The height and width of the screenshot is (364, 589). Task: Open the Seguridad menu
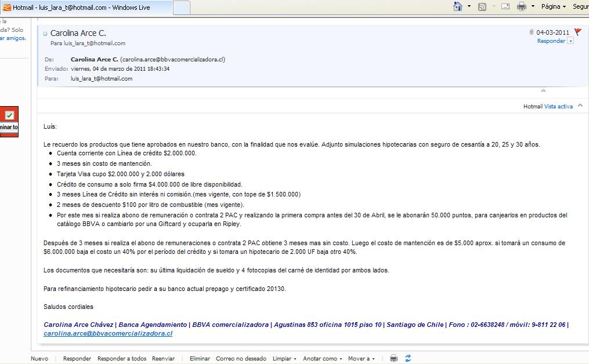click(x=581, y=6)
